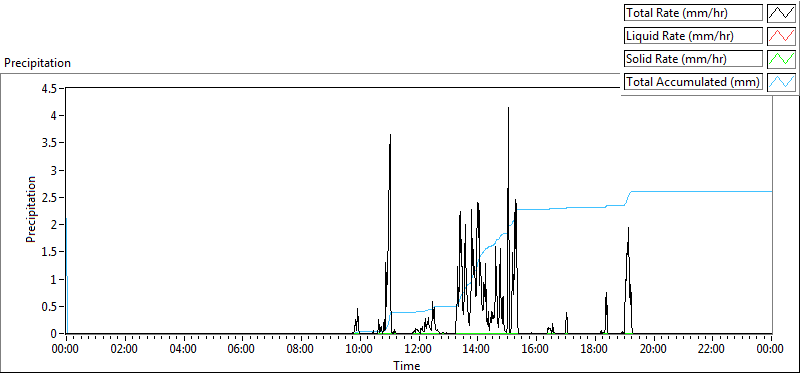This screenshot has height=373, width=800.
Task: Click the vertical Precipitation axis label
Action: pos(31,209)
